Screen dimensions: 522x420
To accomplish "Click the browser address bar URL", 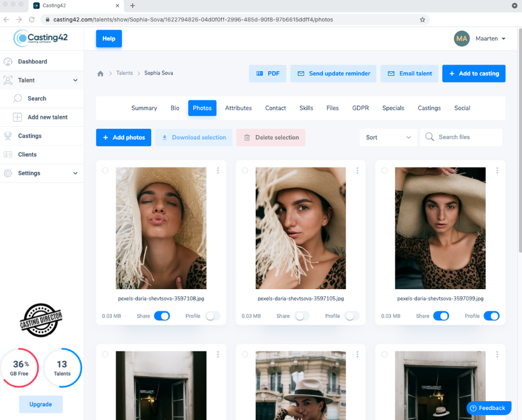I will [x=193, y=20].
